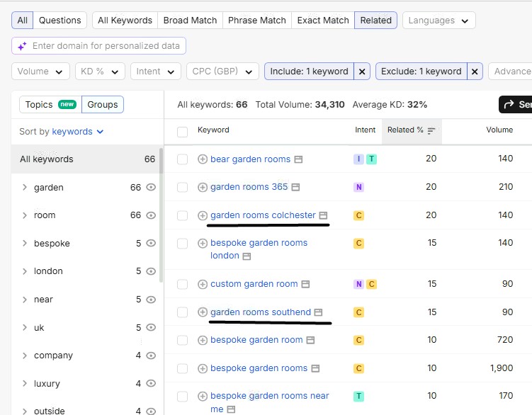The image size is (532, 415).
Task: Open SERP view for custom garden room
Action: (305, 284)
